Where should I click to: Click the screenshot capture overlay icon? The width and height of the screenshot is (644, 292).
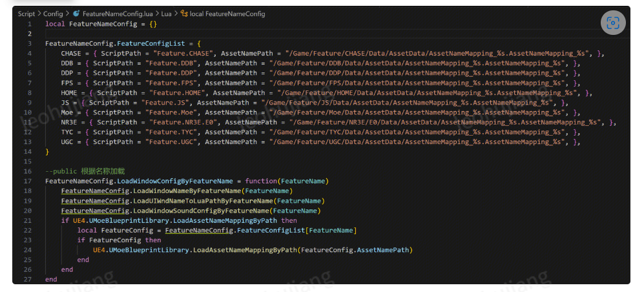tap(613, 23)
